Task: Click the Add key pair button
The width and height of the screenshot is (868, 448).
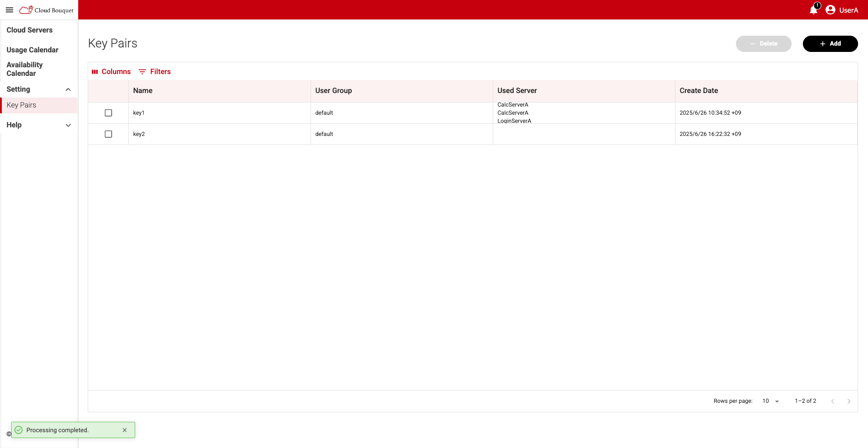Action: tap(830, 44)
